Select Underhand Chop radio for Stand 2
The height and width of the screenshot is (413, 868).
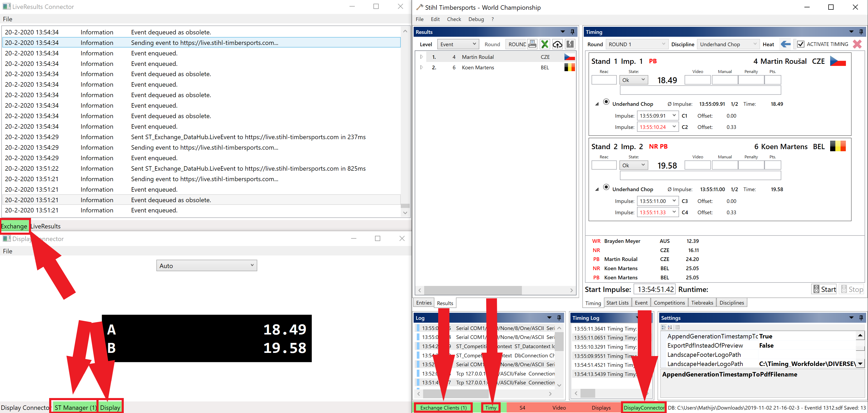(x=606, y=187)
